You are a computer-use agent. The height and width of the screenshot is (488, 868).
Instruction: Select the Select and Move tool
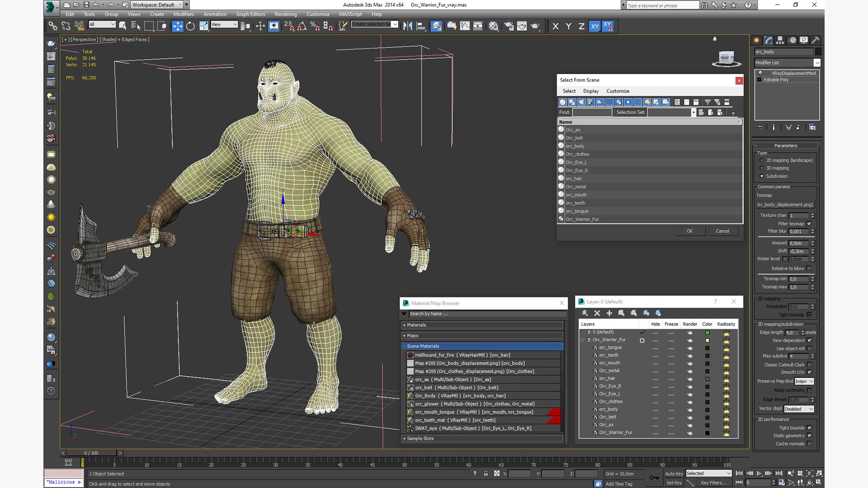click(178, 26)
